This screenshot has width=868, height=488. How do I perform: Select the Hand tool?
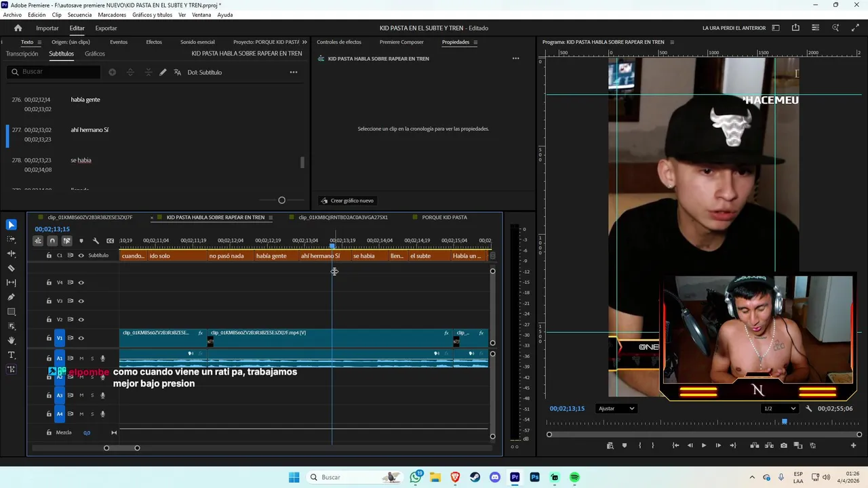tap(11, 341)
